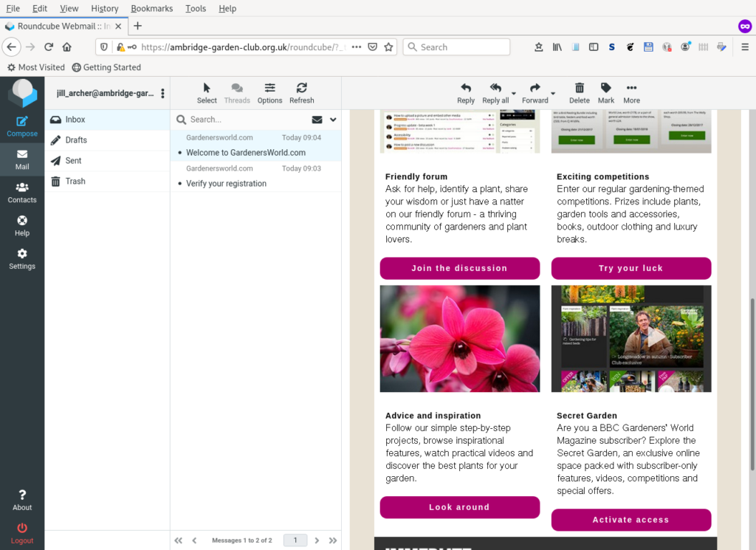Open the Bookmarks menu
756x550 pixels.
pos(151,8)
